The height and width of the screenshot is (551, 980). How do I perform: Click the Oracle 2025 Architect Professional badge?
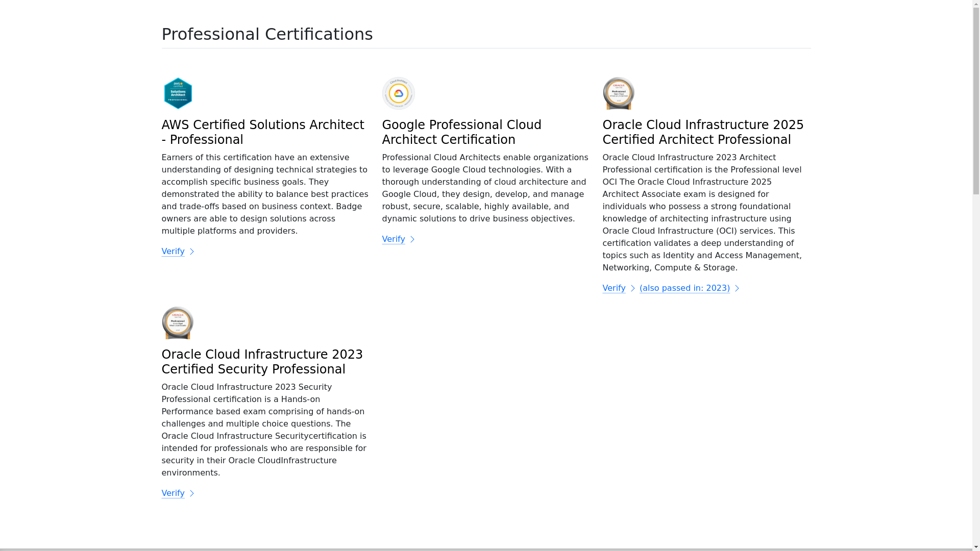click(x=619, y=93)
